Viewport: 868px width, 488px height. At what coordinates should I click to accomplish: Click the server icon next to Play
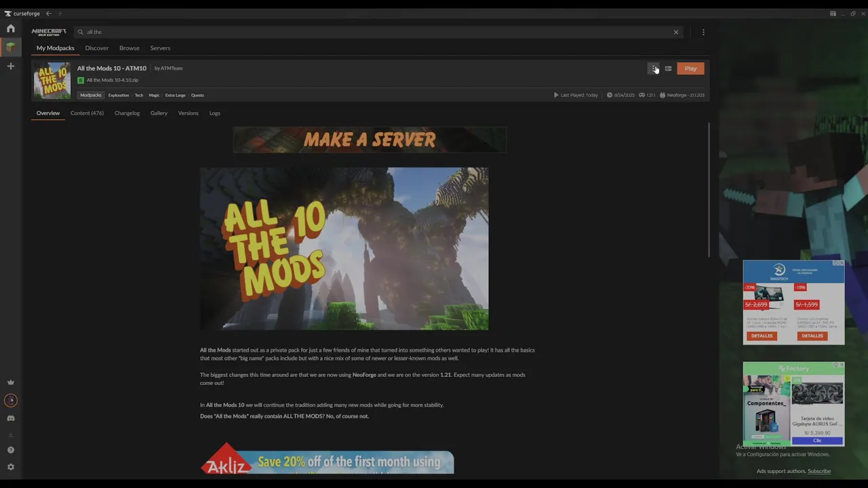668,68
